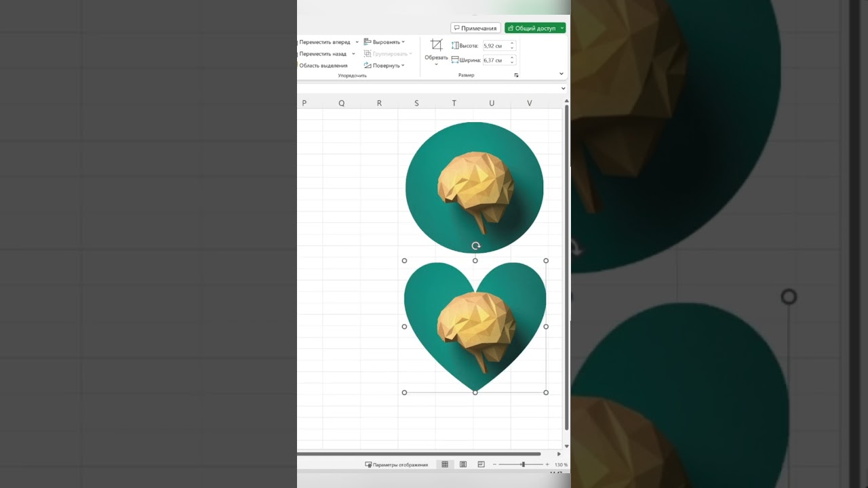
Task: Decrease Высота value with down arrow
Action: point(512,48)
